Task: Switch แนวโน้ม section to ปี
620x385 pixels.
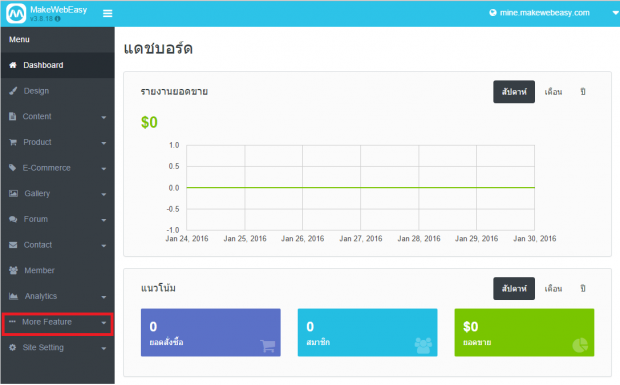Action: [583, 289]
